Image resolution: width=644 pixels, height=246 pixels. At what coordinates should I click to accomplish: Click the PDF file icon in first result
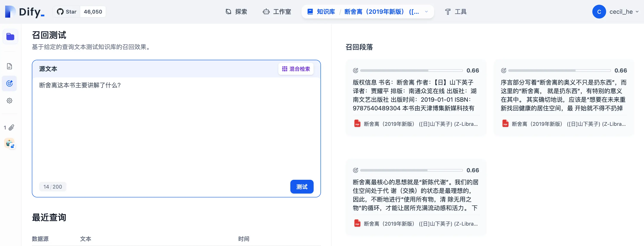coord(357,124)
